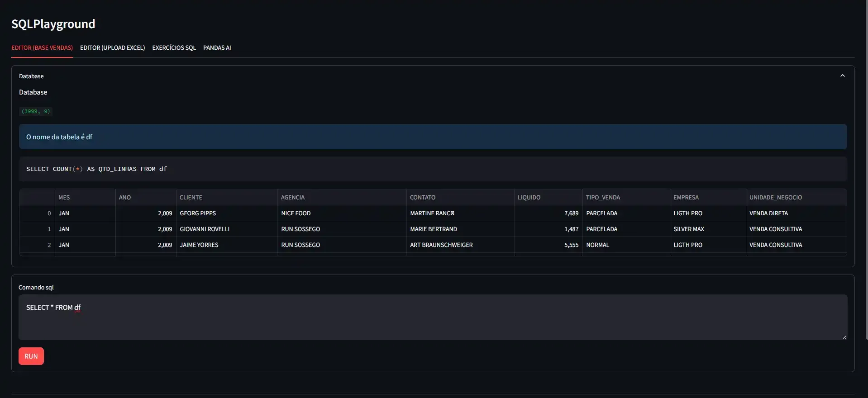Click VENDA CONSULTIVA in JAIME YORRES row

coord(796,245)
